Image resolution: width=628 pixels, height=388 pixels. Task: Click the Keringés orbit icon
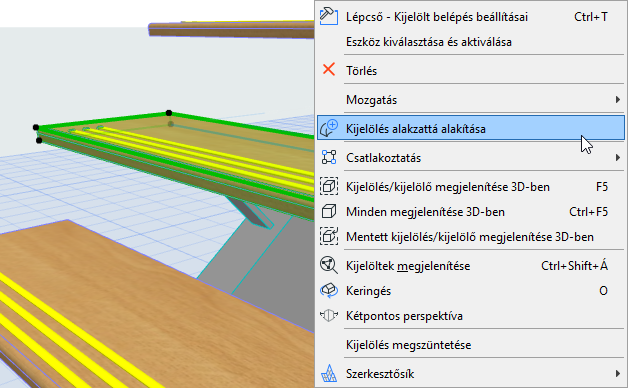329,290
